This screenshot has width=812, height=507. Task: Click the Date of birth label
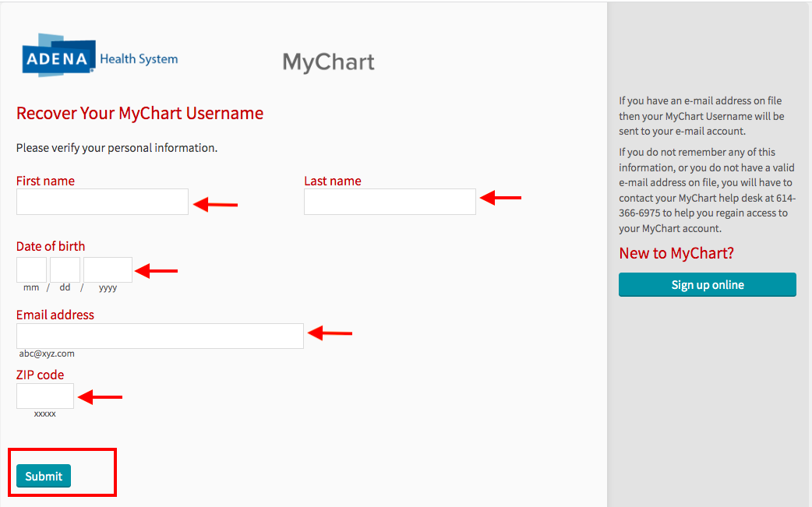coord(51,246)
